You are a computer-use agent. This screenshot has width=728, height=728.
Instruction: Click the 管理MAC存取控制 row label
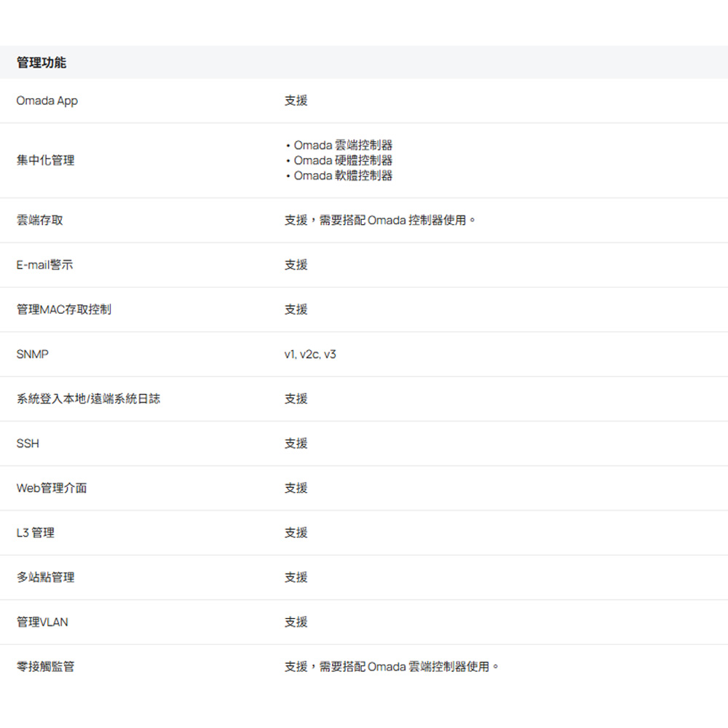point(64,309)
